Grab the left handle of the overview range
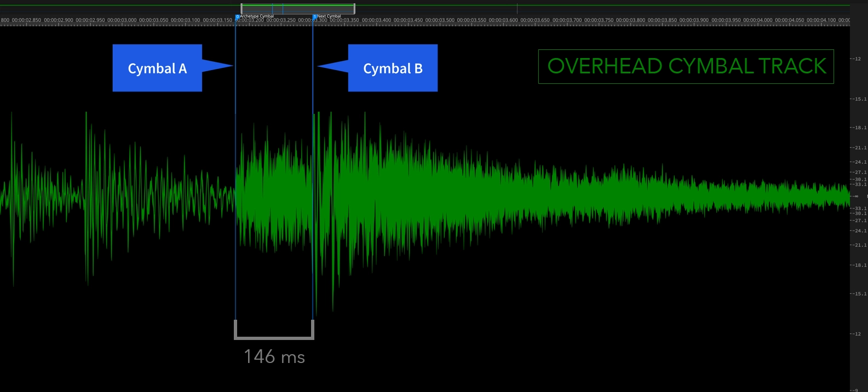The image size is (868, 392). 242,9
